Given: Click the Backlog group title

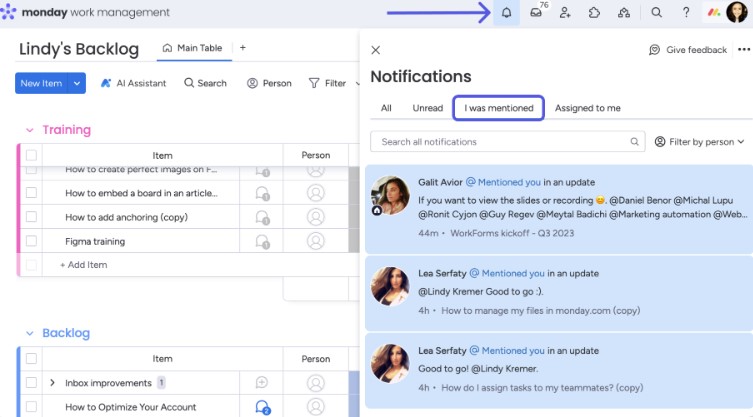Looking at the screenshot, I should (x=66, y=333).
